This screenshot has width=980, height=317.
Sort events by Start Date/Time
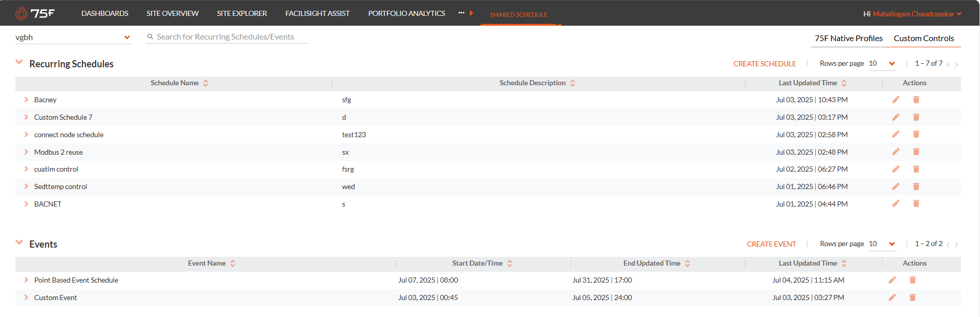pos(510,263)
